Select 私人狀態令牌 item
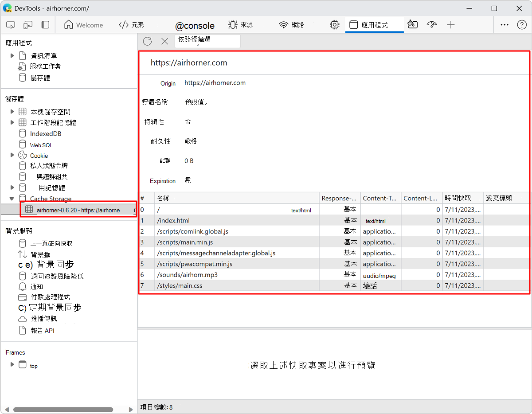This screenshot has height=414, width=532. point(49,166)
